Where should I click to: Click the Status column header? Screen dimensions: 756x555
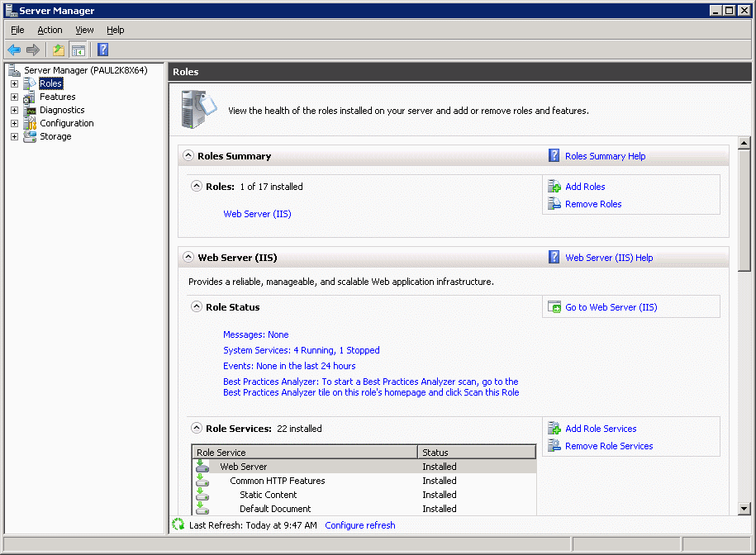point(477,453)
